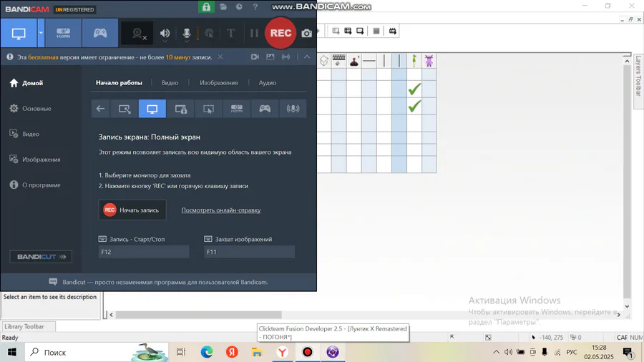Click image icon in notice bar
644x362 pixels.
[270, 57]
